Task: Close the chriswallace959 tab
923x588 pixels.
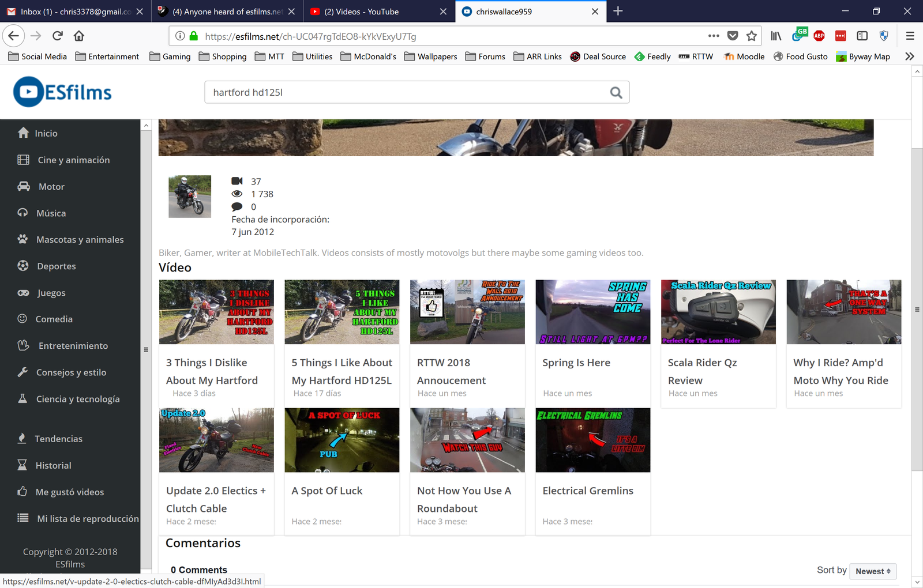Action: (595, 12)
